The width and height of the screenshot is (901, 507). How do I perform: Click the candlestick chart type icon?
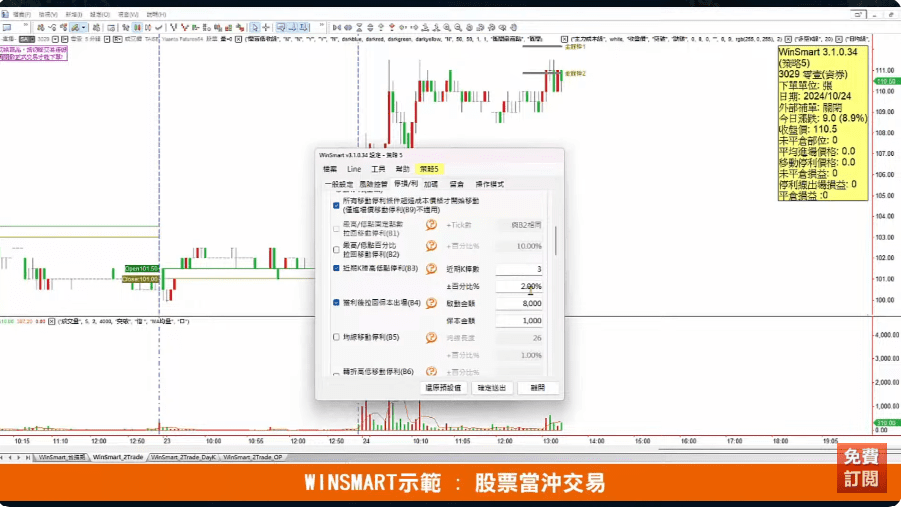click(x=137, y=27)
